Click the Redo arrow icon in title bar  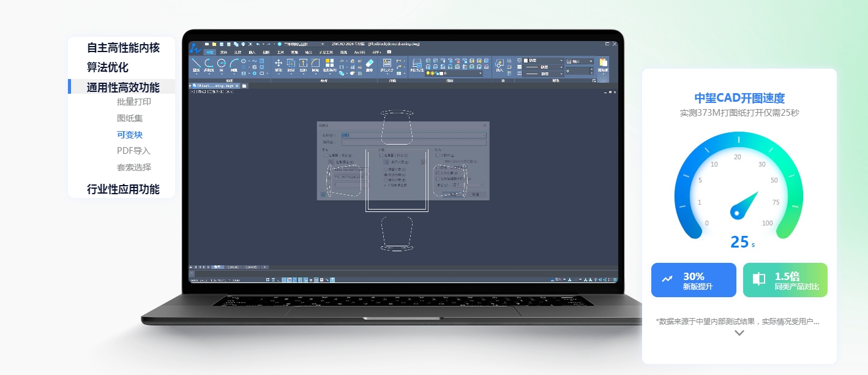tap(268, 44)
